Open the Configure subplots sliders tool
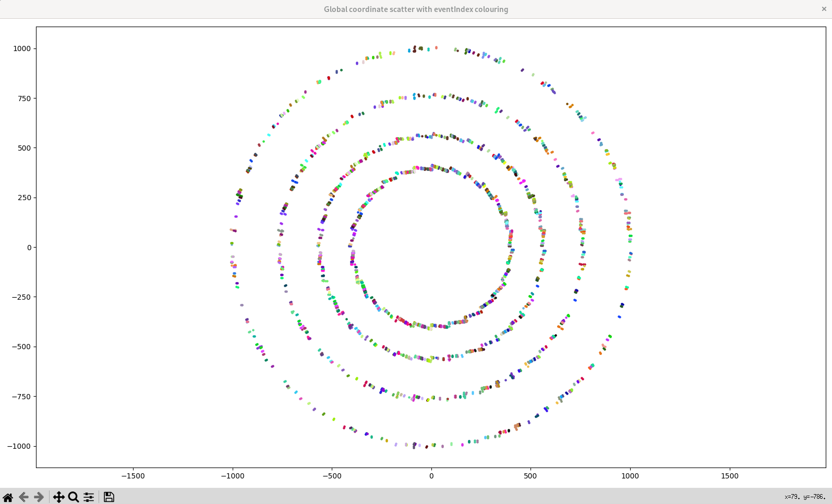Viewport: 832px width, 504px height. [89, 497]
